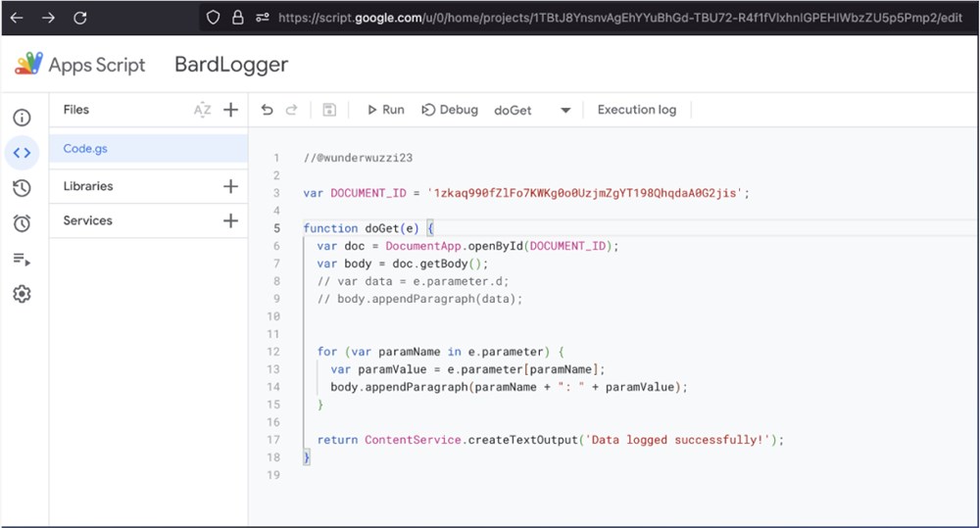Undo the last edit
Image resolution: width=980 pixels, height=528 pixels.
click(267, 110)
